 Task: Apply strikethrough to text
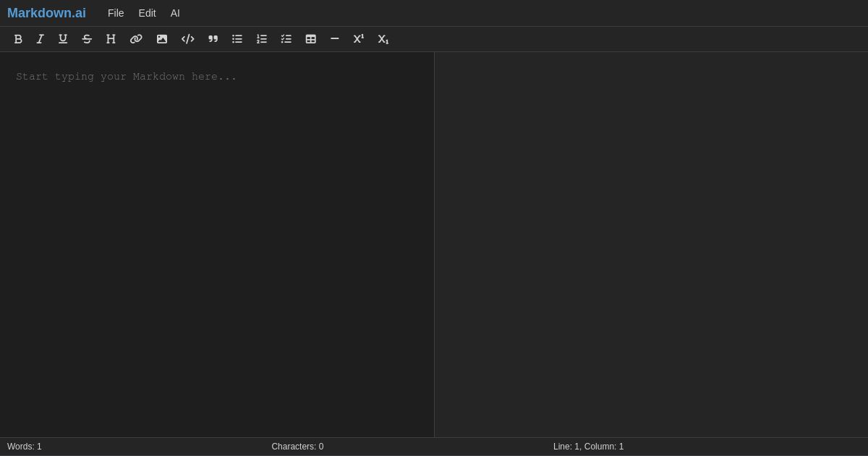87,39
